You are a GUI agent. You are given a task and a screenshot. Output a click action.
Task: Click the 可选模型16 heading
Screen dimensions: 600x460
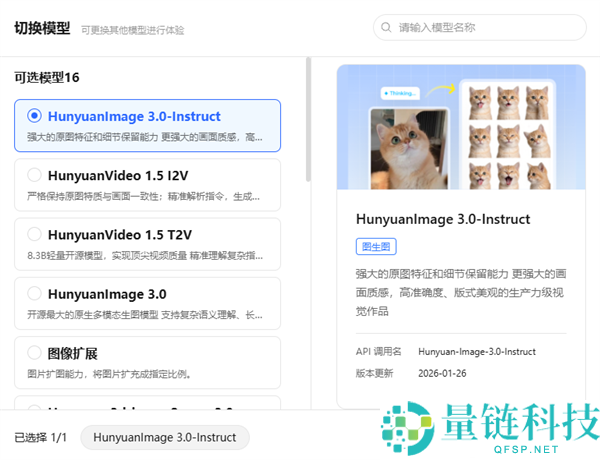47,78
